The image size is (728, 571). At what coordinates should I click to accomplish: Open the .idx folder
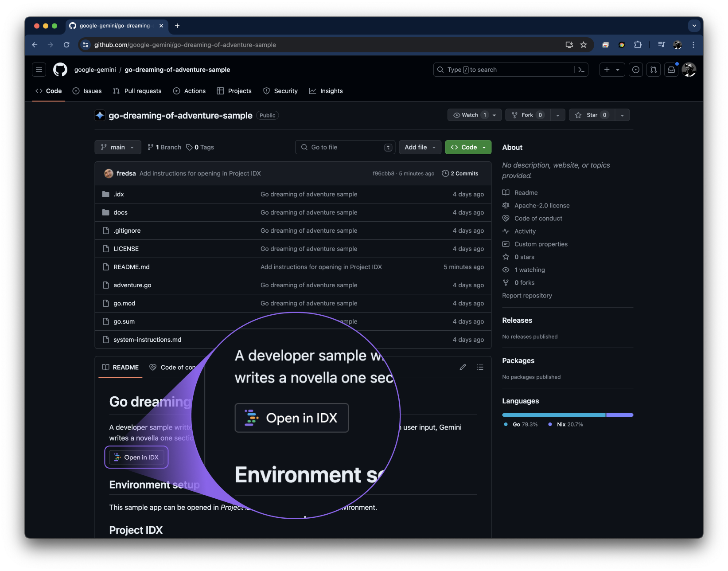(119, 194)
